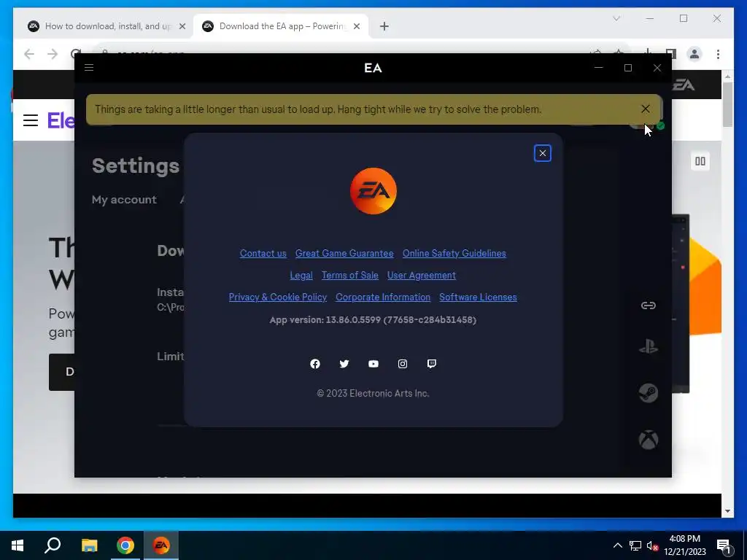Click the EA orange logo in dialog
747x560 pixels.
tap(373, 191)
